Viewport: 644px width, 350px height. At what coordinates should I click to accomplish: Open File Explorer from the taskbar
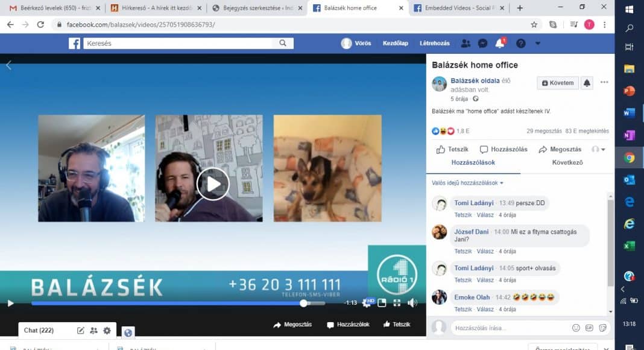pyautogui.click(x=629, y=69)
